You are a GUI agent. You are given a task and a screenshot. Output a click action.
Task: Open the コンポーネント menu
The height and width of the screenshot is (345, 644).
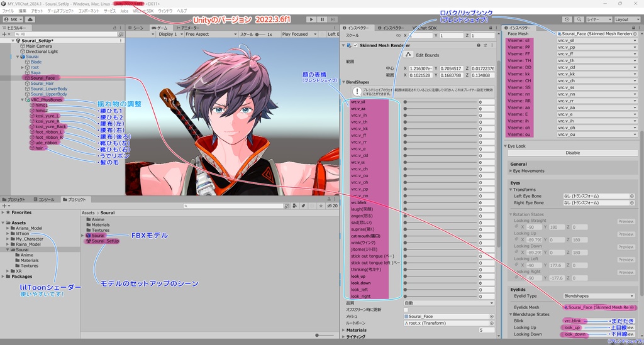(89, 11)
